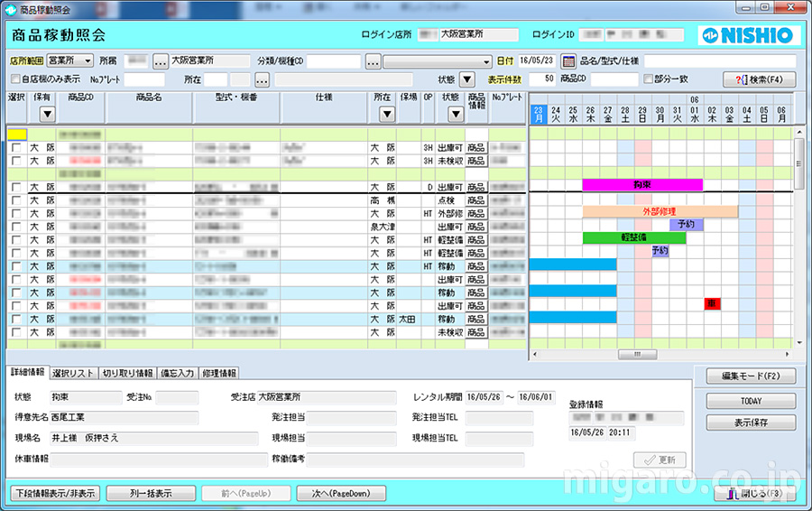The height and width of the screenshot is (511, 812).
Task: Open the 状態 filter dropdown in the search bar
Action: pyautogui.click(x=467, y=79)
